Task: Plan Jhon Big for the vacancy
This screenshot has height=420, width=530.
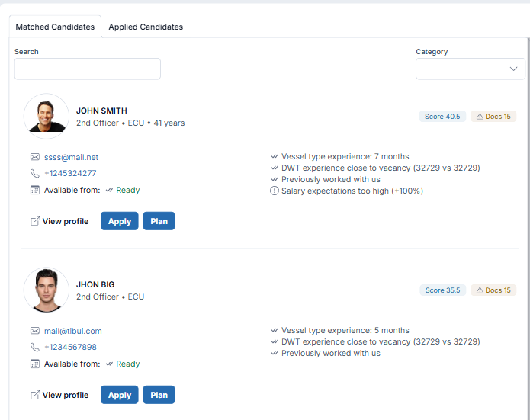Action: [159, 395]
